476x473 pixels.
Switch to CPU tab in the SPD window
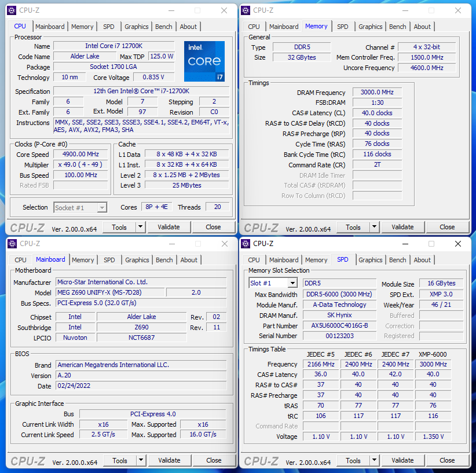[254, 260]
